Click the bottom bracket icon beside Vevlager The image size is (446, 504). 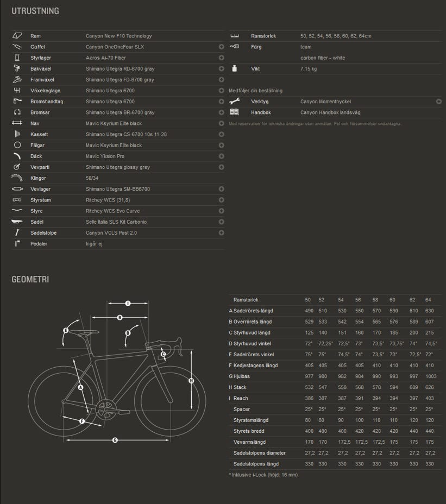click(x=17, y=188)
